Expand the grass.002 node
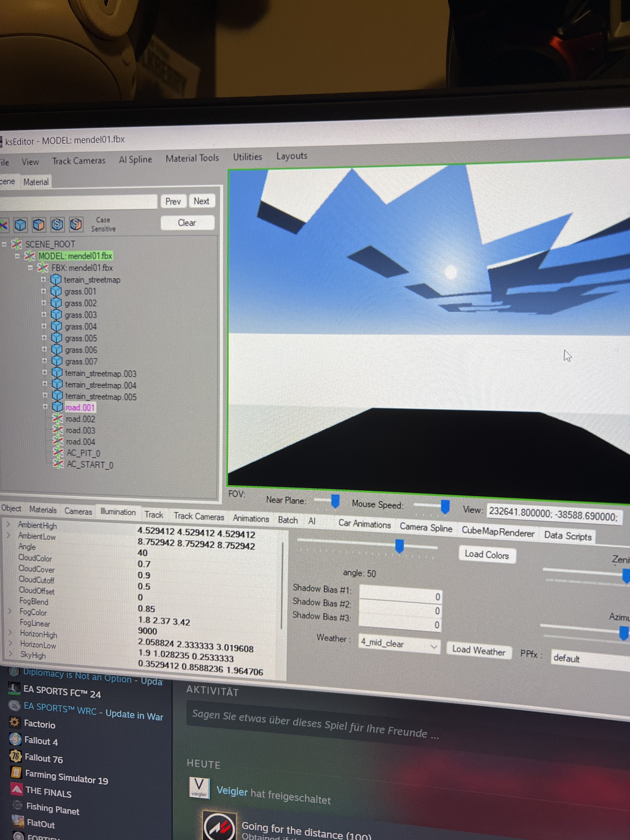Image resolution: width=630 pixels, height=840 pixels. (x=44, y=303)
